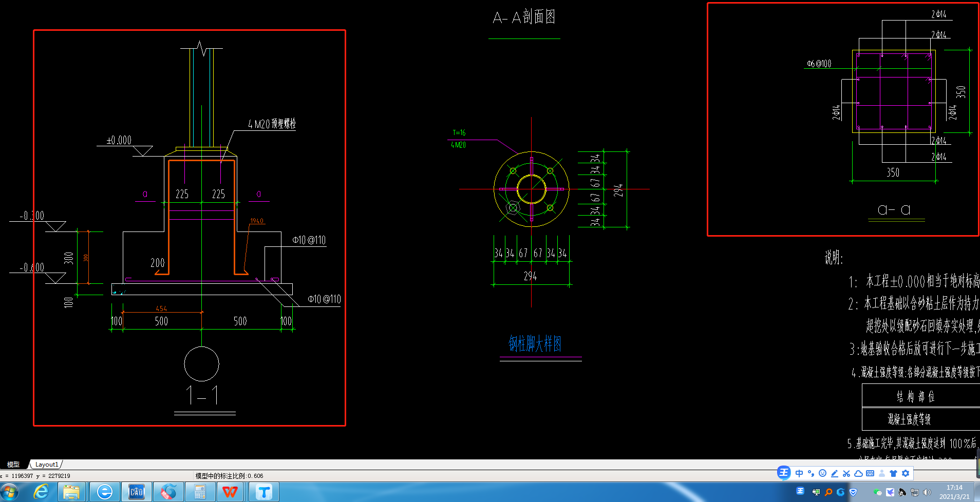Open the swirl-logo browser on taskbar
The image size is (980, 502).
(x=168, y=492)
